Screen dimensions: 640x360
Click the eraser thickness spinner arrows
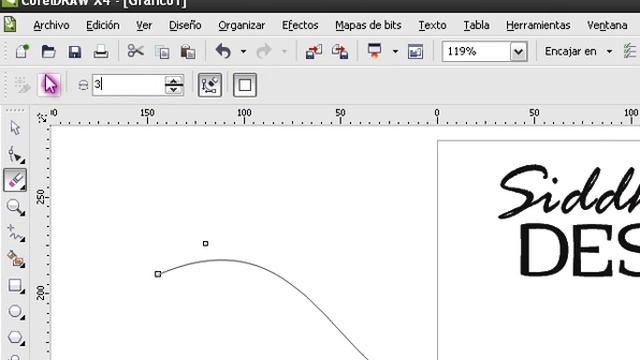coord(174,85)
